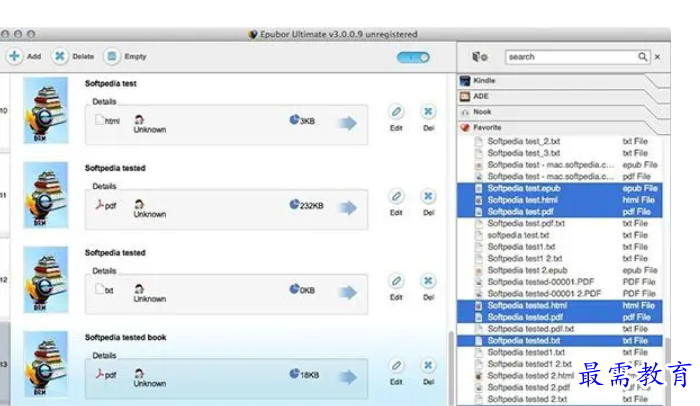This screenshot has height=406, width=700.
Task: Click the device library icon beside search
Action: click(479, 57)
